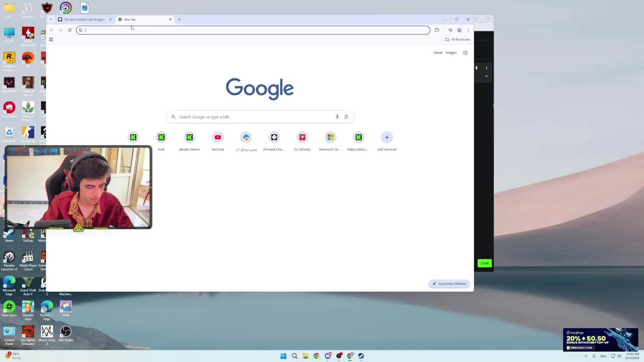This screenshot has width=644, height=362.
Task: Open the All Bookmarks folder
Action: point(458,39)
